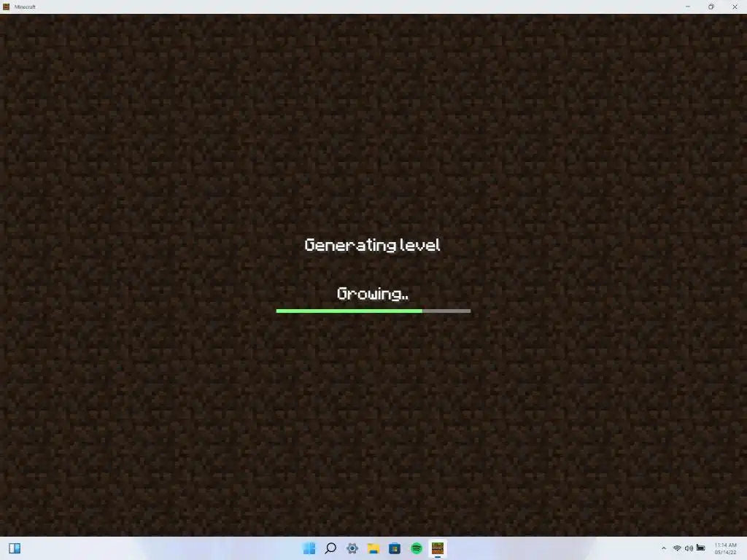Close the Minecraft window

(735, 7)
